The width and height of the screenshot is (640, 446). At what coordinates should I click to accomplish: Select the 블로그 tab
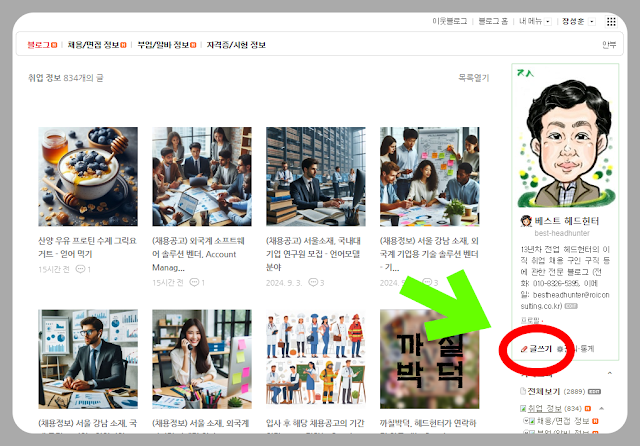click(38, 45)
